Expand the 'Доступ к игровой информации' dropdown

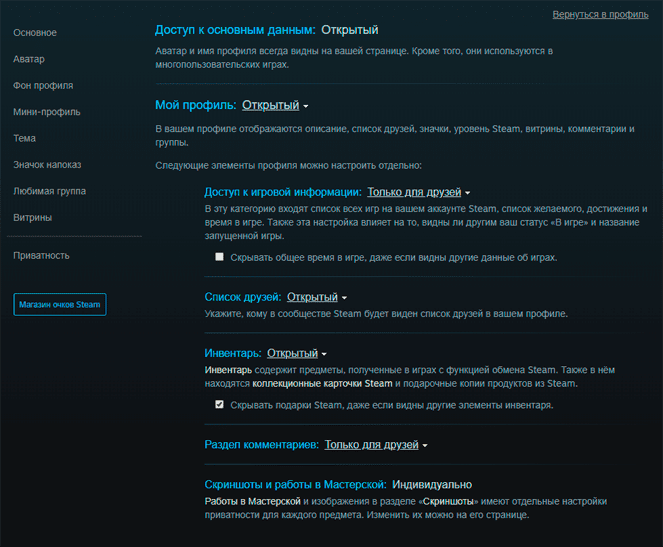pos(418,192)
